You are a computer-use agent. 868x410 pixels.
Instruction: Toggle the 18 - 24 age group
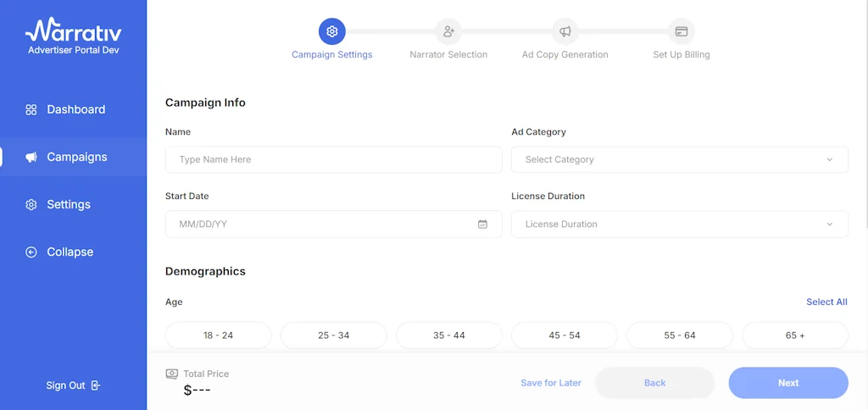pyautogui.click(x=218, y=335)
